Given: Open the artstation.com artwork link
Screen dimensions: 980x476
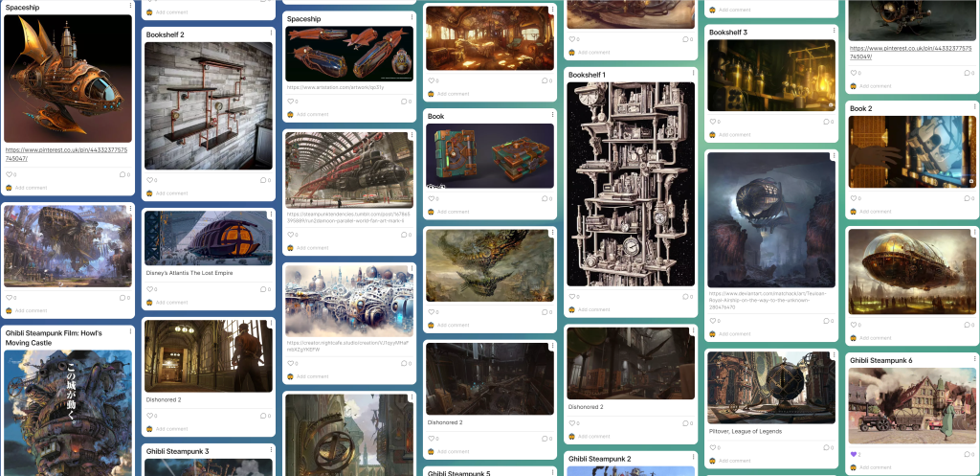Looking at the screenshot, I should pyautogui.click(x=335, y=87).
